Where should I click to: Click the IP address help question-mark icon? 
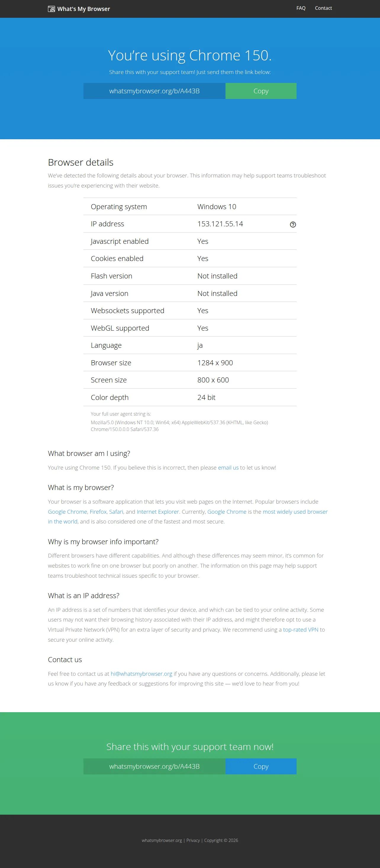pos(293,225)
